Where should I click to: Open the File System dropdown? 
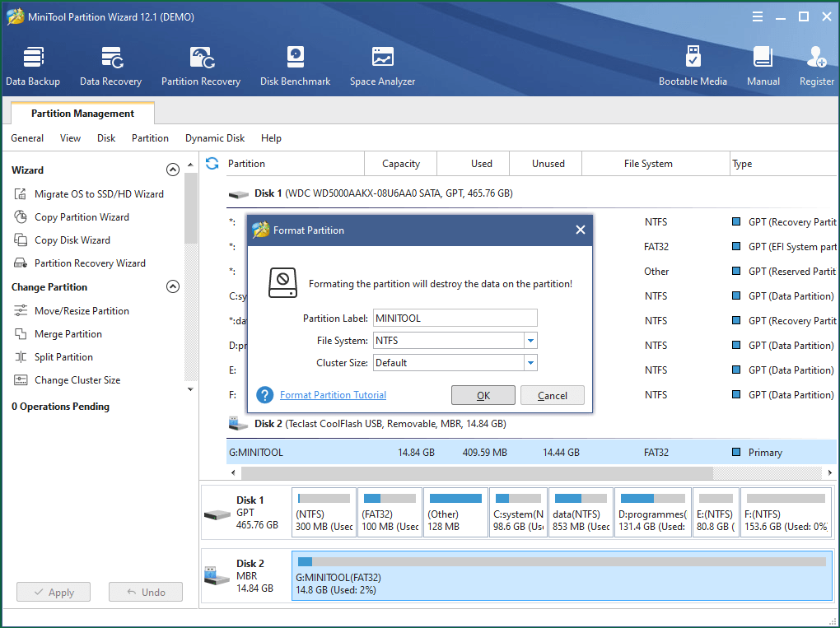(x=530, y=341)
